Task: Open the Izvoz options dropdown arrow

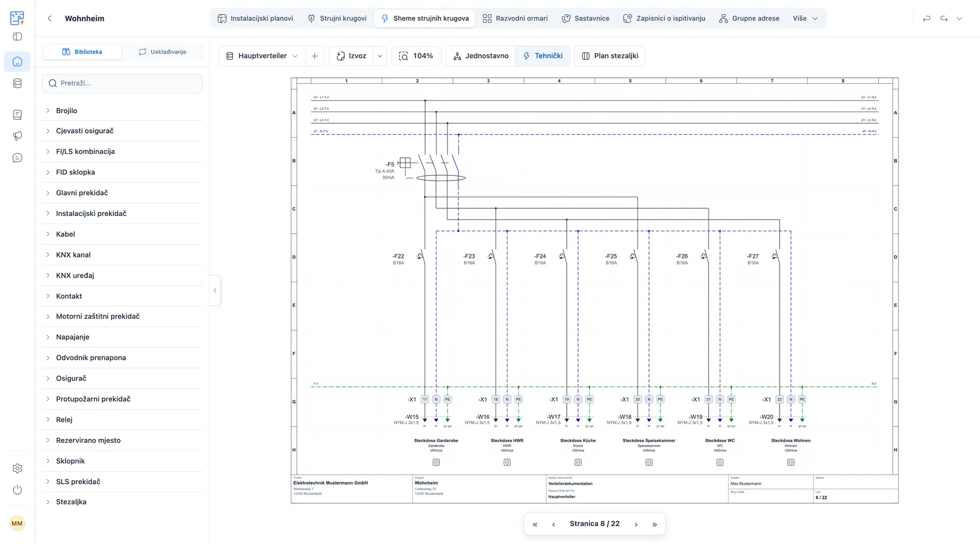Action: pyautogui.click(x=380, y=56)
